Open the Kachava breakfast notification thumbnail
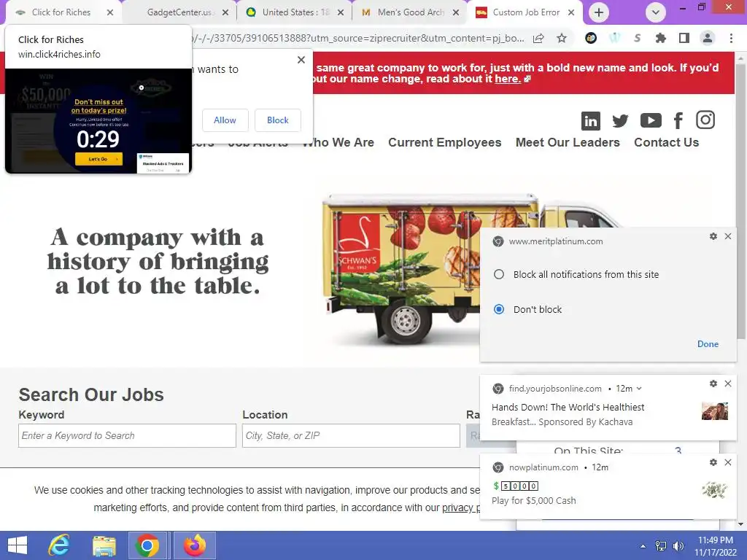Image resolution: width=747 pixels, height=560 pixels. 715,411
